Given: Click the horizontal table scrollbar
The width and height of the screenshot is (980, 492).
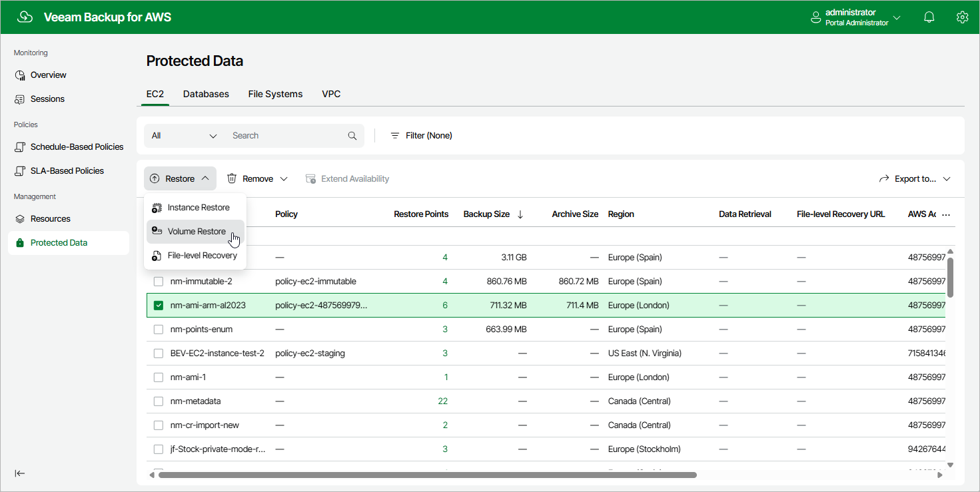Looking at the screenshot, I should [427, 475].
